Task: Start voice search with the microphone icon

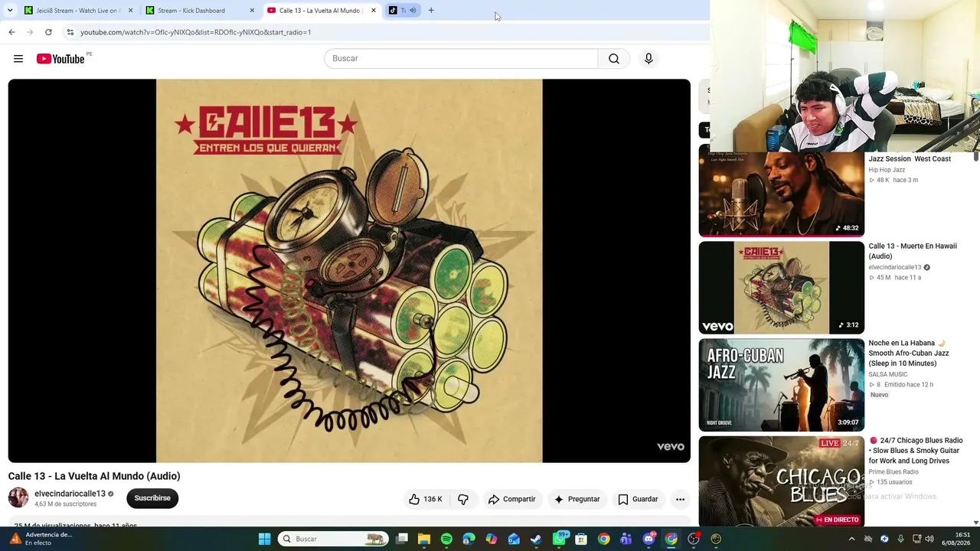Action: point(648,59)
